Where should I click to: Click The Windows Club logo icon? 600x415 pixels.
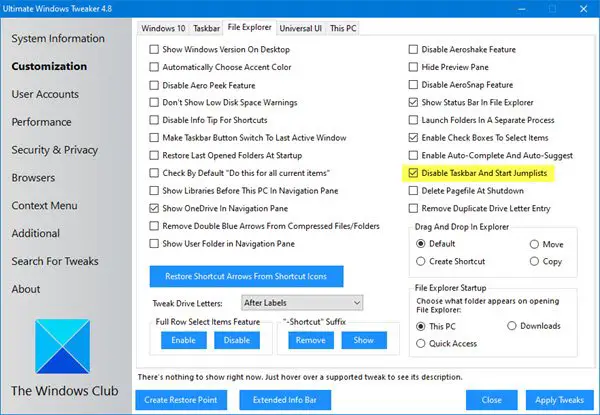click(x=63, y=346)
